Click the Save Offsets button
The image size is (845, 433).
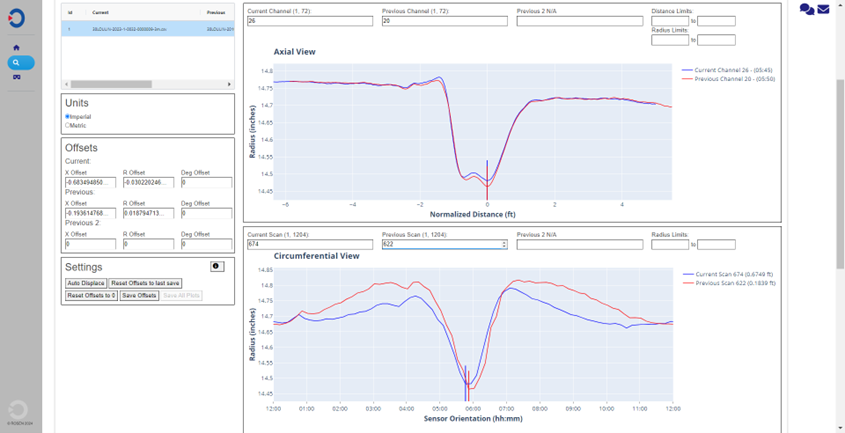139,295
